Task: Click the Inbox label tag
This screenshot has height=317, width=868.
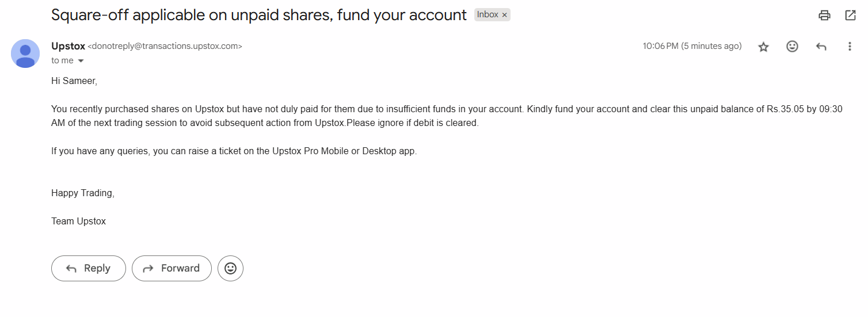Action: [x=487, y=15]
